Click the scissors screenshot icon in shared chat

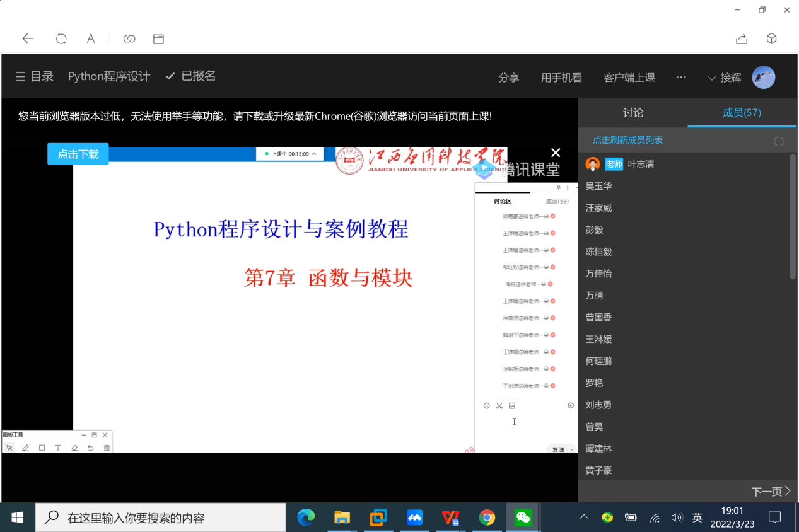pos(499,406)
